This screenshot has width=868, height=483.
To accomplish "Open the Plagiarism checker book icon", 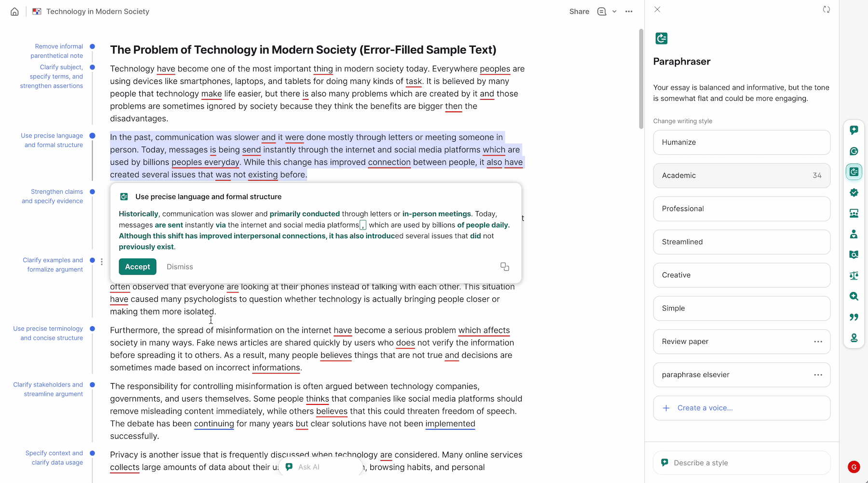I will pos(854,255).
